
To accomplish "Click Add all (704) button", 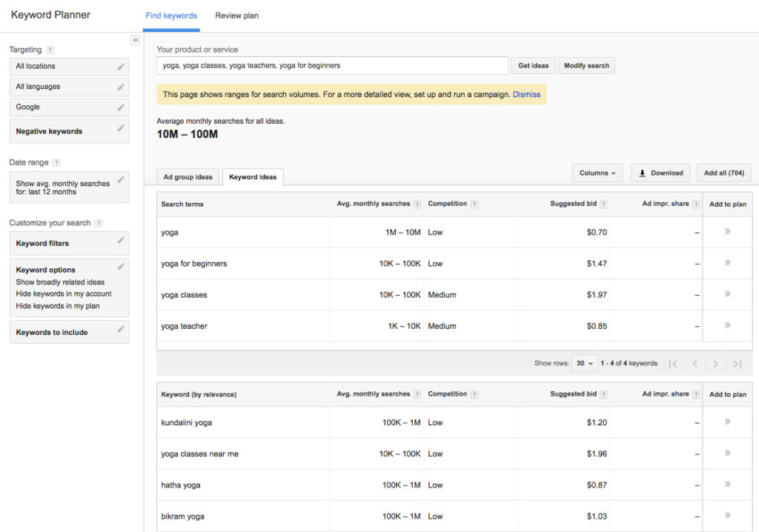I will (x=723, y=173).
